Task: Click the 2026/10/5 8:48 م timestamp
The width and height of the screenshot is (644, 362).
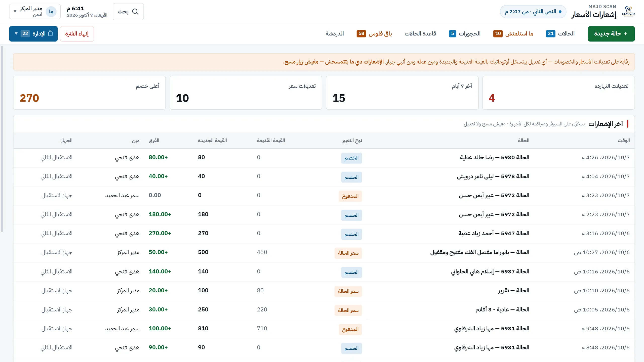Action: (x=606, y=347)
